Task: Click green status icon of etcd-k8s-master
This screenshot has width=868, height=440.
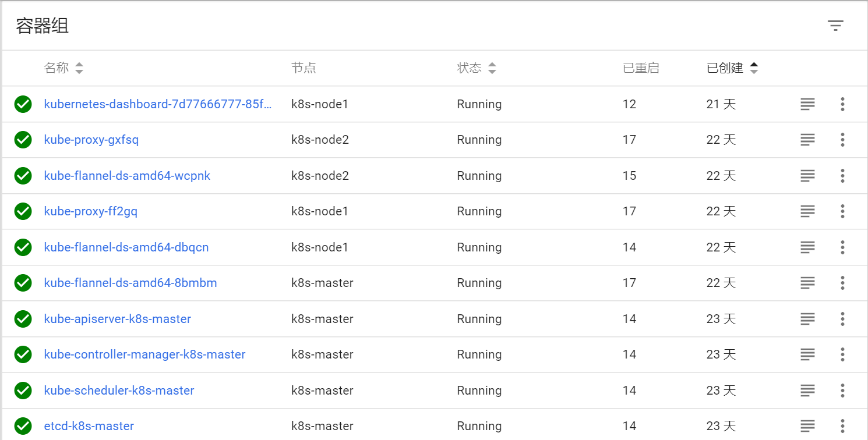Action: [23, 426]
